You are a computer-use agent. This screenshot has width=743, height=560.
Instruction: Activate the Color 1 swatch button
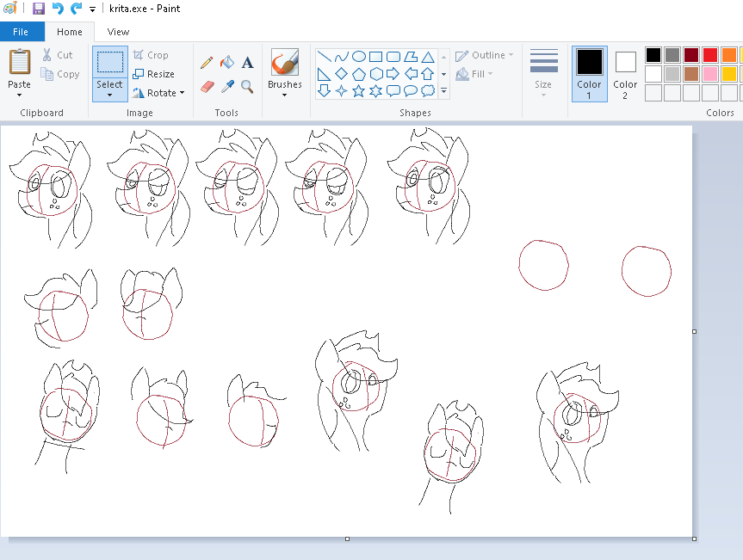coord(589,73)
